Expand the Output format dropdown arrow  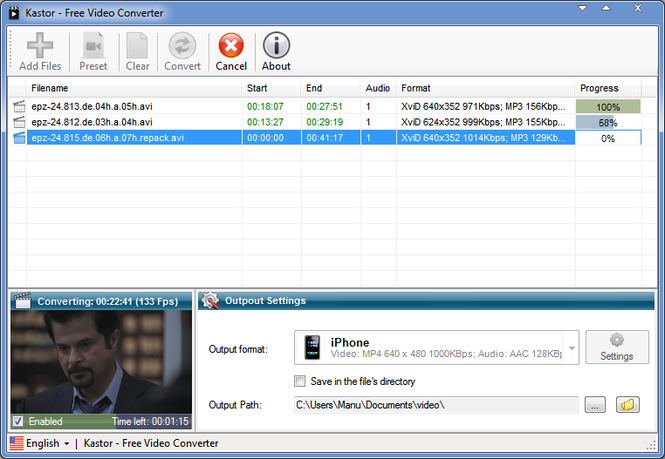pyautogui.click(x=572, y=348)
